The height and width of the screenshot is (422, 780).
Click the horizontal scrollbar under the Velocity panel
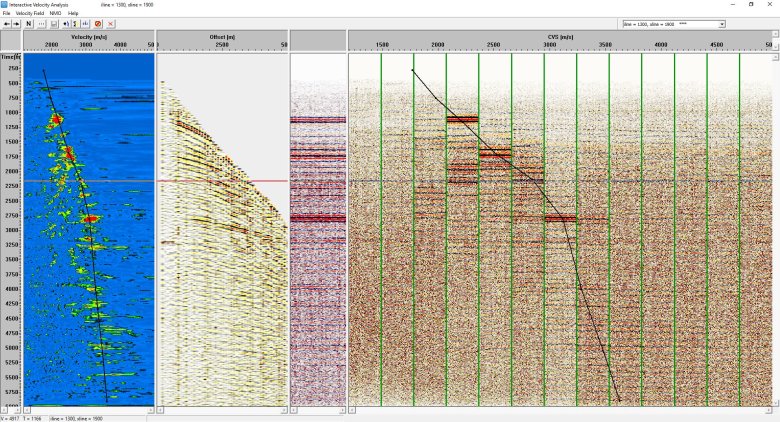tap(89, 409)
